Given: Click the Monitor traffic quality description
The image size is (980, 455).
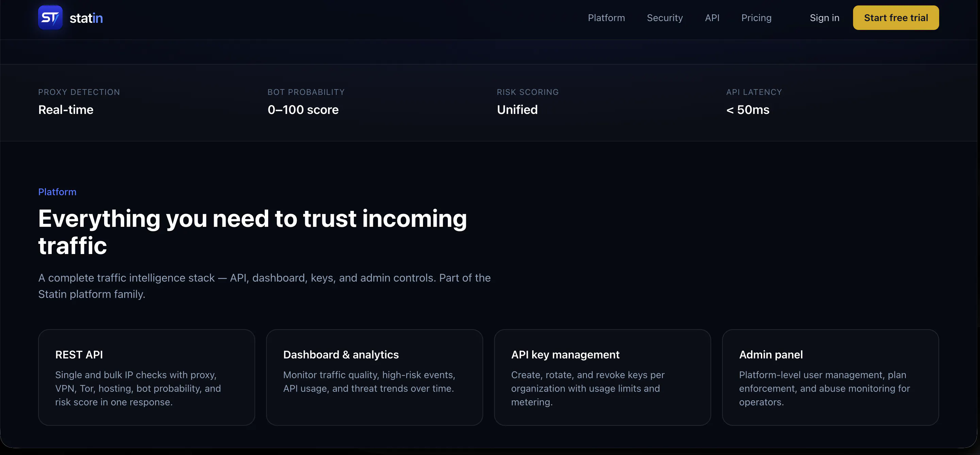Looking at the screenshot, I should [x=369, y=381].
